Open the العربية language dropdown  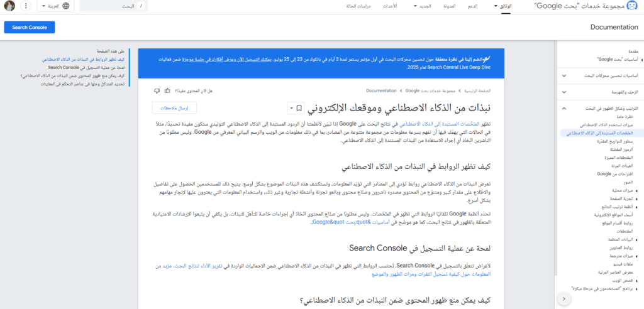[55, 6]
